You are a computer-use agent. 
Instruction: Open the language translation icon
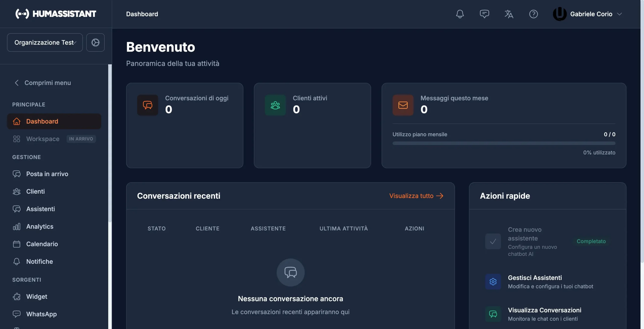tap(509, 14)
